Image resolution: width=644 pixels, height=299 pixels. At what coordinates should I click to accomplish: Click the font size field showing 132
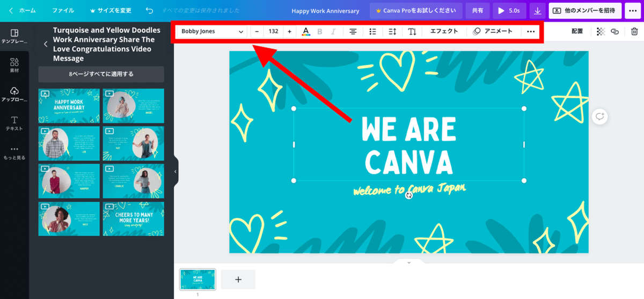[x=273, y=32]
